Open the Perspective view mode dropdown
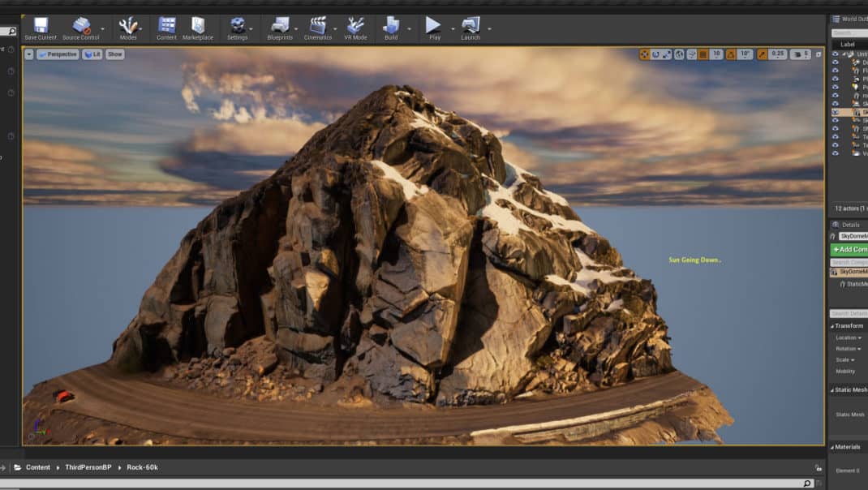The image size is (868, 490). click(x=58, y=54)
